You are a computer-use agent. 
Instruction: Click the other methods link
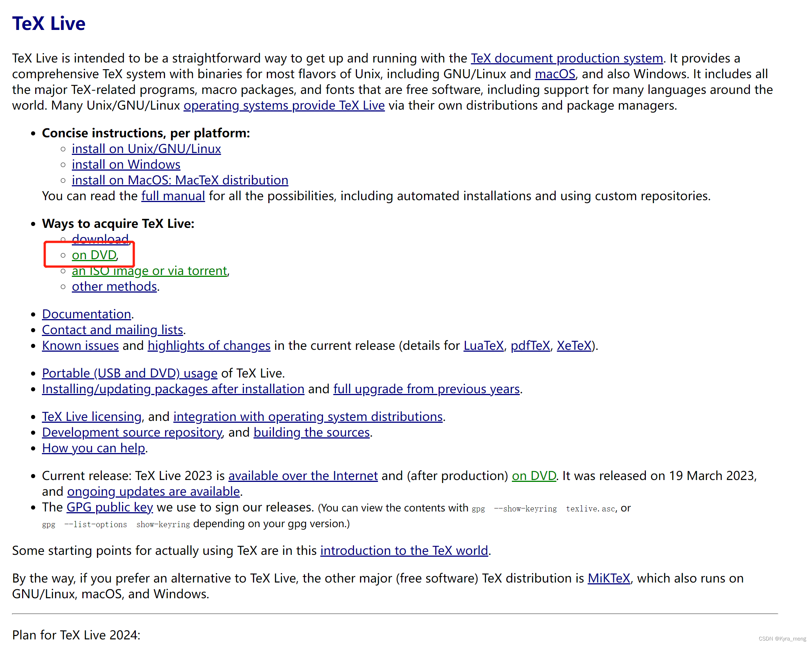114,287
